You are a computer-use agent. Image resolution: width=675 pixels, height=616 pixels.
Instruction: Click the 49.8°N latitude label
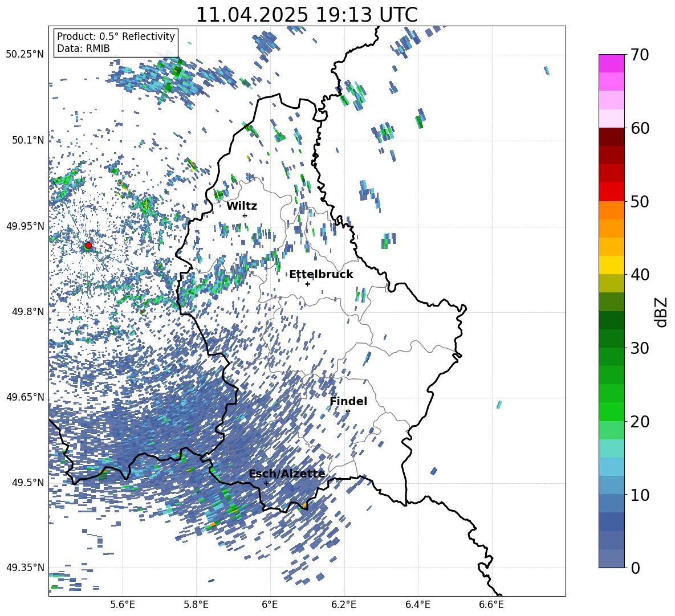click(29, 312)
